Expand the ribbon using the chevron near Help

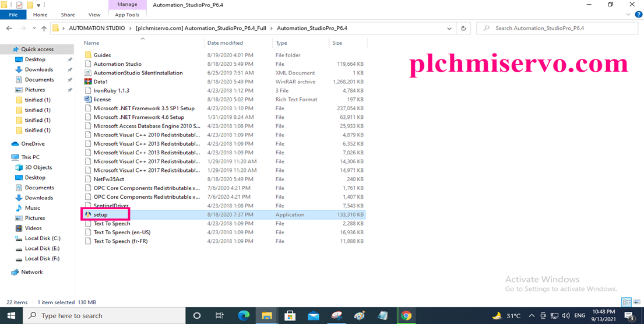point(628,15)
